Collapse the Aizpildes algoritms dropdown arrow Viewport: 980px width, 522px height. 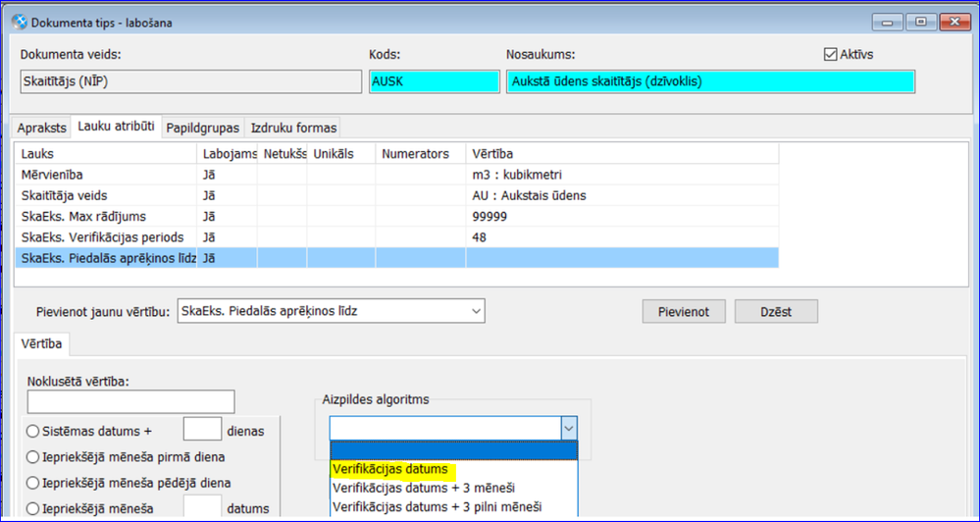569,429
